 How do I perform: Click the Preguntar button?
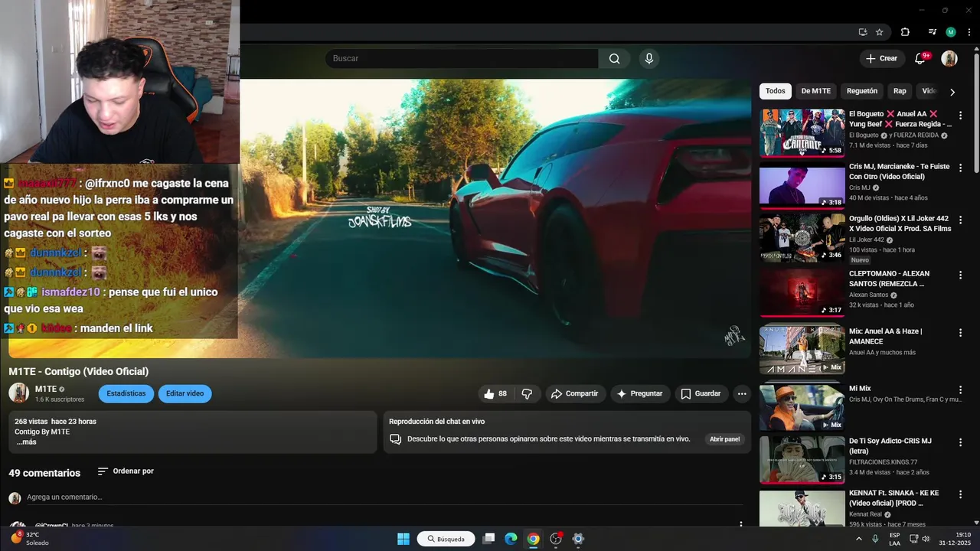[x=640, y=393]
